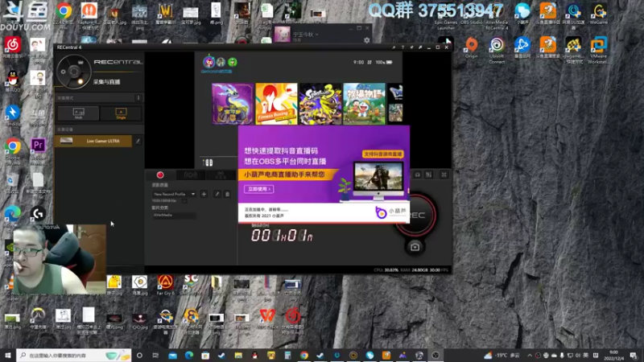This screenshot has height=362, width=644.
Task: Open the Fitness Boxing 2 game tile
Action: pyautogui.click(x=276, y=104)
